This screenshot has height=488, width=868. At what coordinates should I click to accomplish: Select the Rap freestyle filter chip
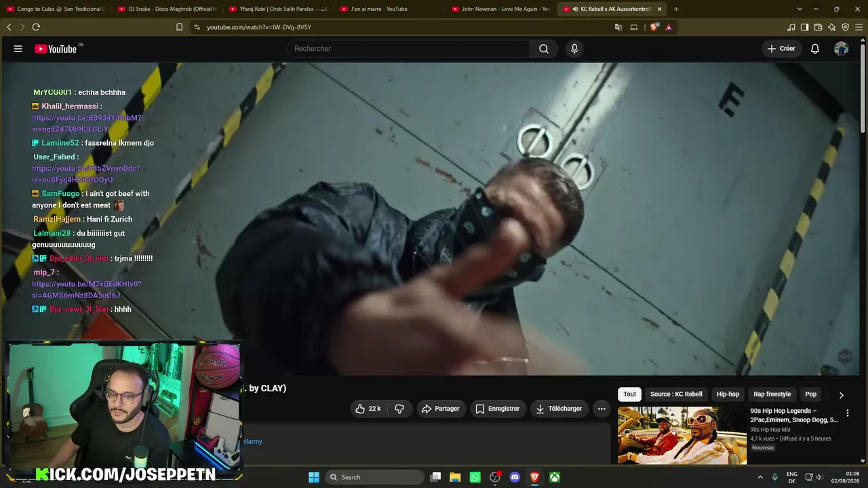772,394
